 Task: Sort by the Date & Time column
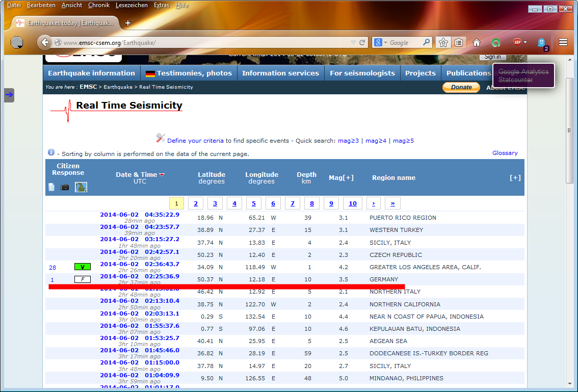(136, 175)
